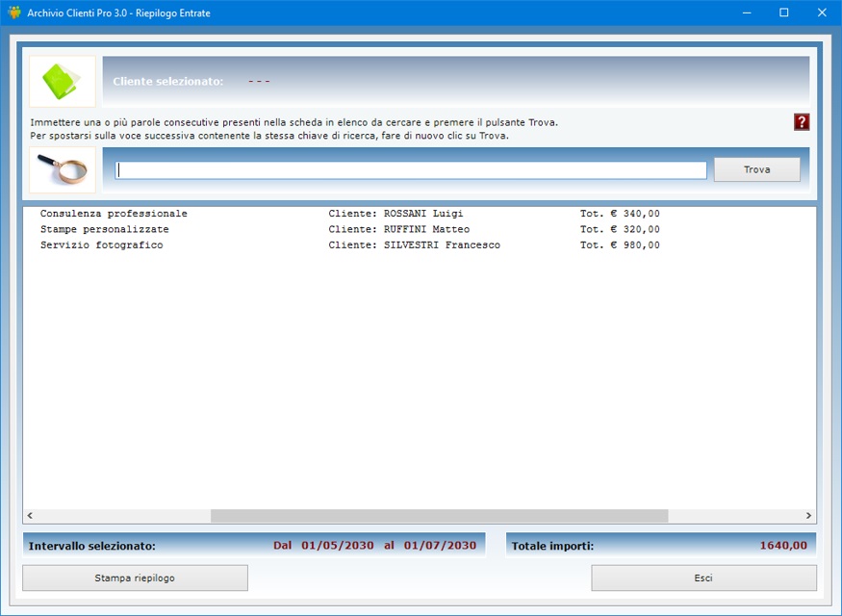Click the text Cliente: RUFFINI Matteo

click(x=399, y=229)
